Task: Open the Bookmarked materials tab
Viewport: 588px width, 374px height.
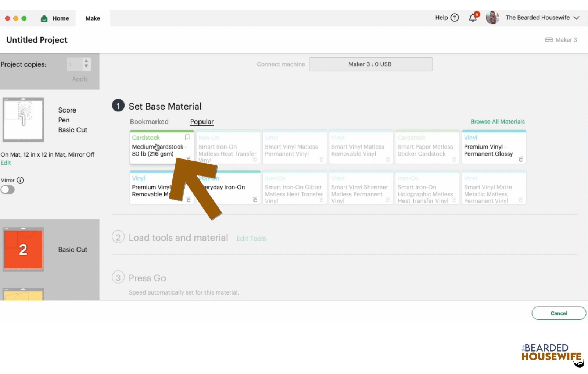Action: [x=149, y=122]
